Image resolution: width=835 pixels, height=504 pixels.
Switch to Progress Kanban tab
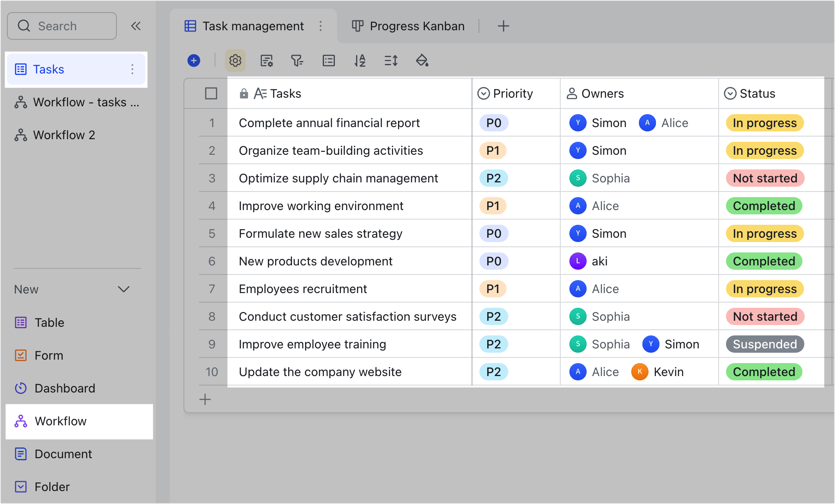click(408, 26)
